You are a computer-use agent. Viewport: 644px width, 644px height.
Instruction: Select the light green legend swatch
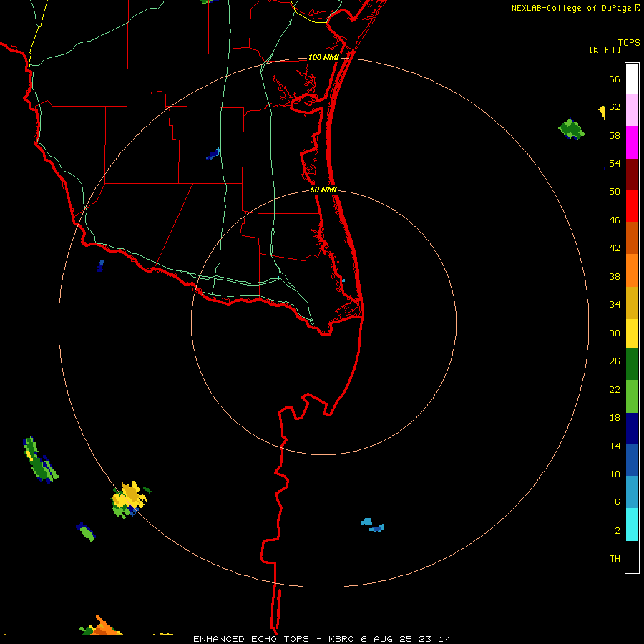click(x=632, y=396)
